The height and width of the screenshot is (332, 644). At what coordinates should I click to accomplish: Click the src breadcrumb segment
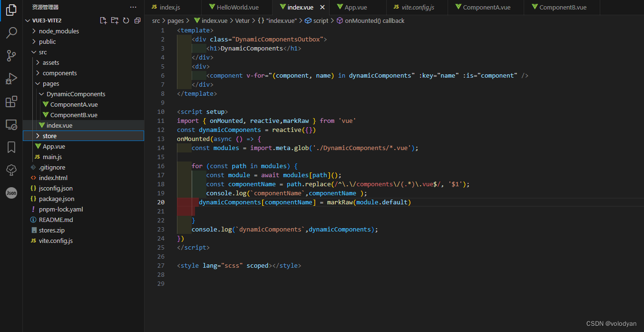156,20
